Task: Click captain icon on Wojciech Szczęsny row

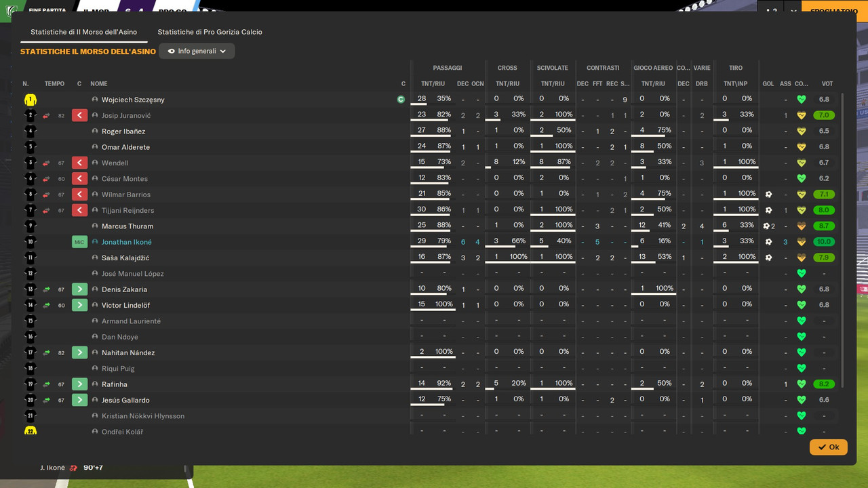Action: (401, 100)
